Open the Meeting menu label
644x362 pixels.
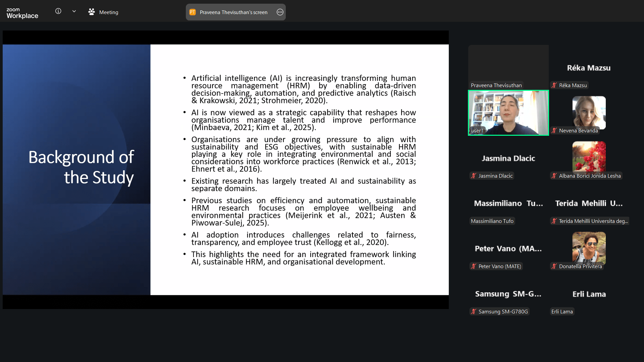click(109, 12)
